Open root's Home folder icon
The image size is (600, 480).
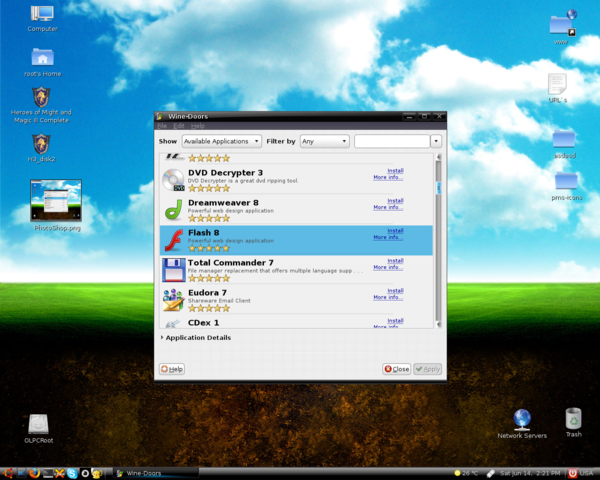42,57
